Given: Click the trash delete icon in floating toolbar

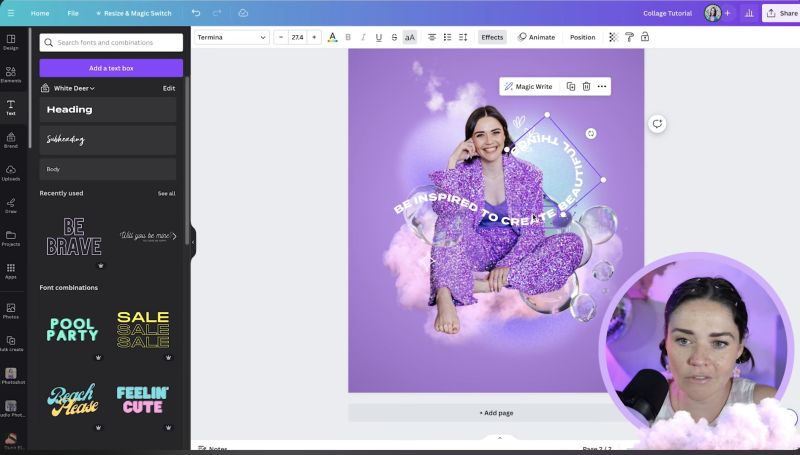Looking at the screenshot, I should click(x=586, y=87).
